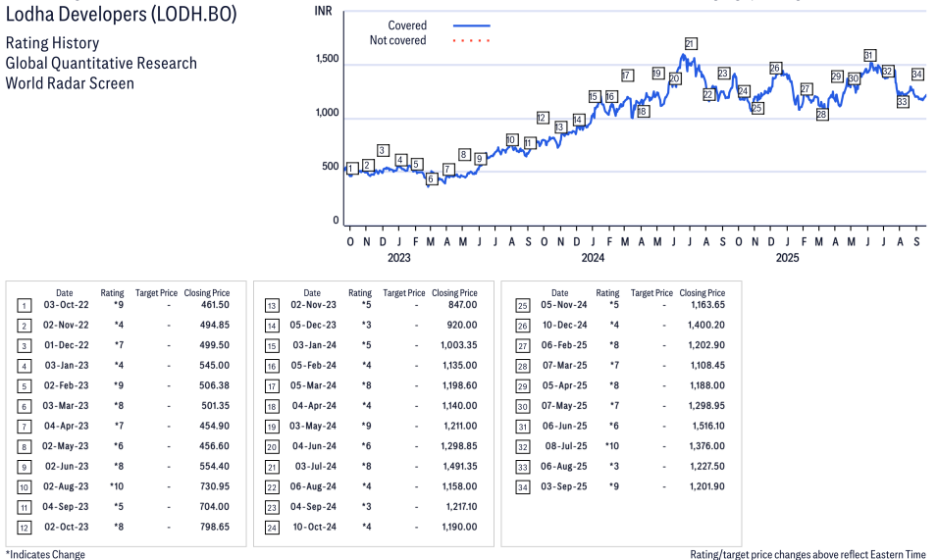The height and width of the screenshot is (560, 937).
Task: Click the index box for the 02-Nov-23 row
Action: pyautogui.click(x=272, y=306)
